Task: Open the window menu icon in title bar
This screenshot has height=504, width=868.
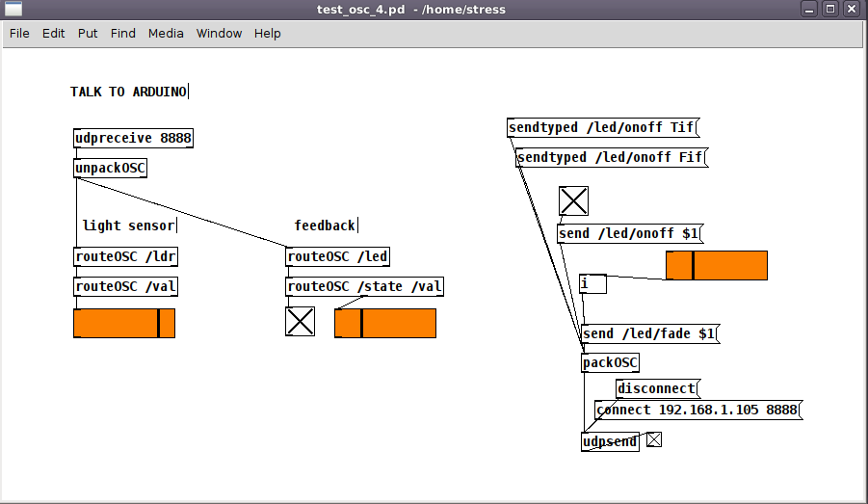Action: click(x=13, y=9)
